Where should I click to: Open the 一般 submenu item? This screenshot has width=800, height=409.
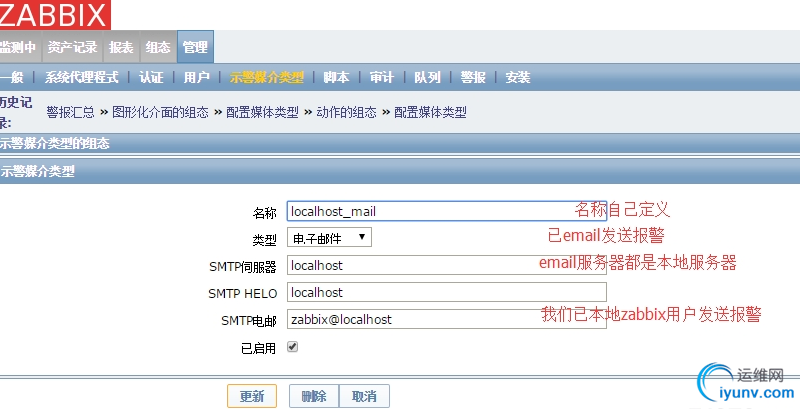[12, 78]
